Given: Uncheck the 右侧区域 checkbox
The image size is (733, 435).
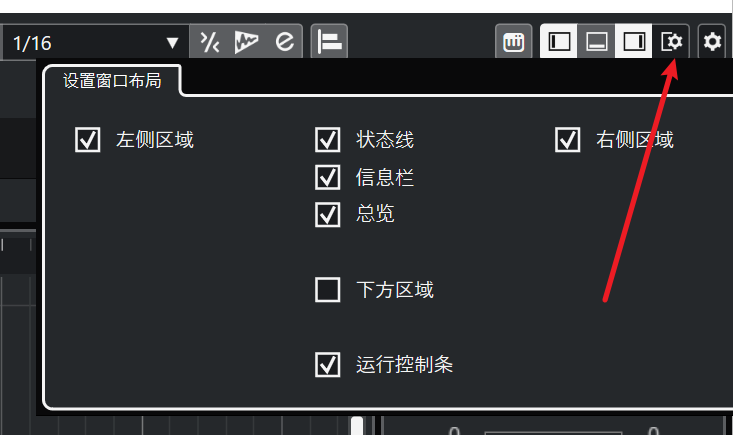Looking at the screenshot, I should [x=568, y=140].
